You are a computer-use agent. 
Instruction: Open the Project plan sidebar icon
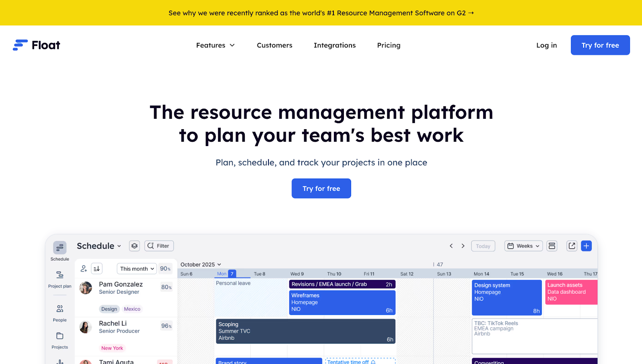[x=60, y=275]
